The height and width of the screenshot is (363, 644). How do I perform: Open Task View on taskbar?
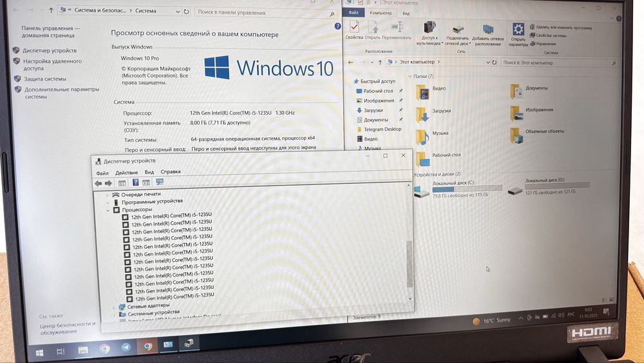click(61, 351)
